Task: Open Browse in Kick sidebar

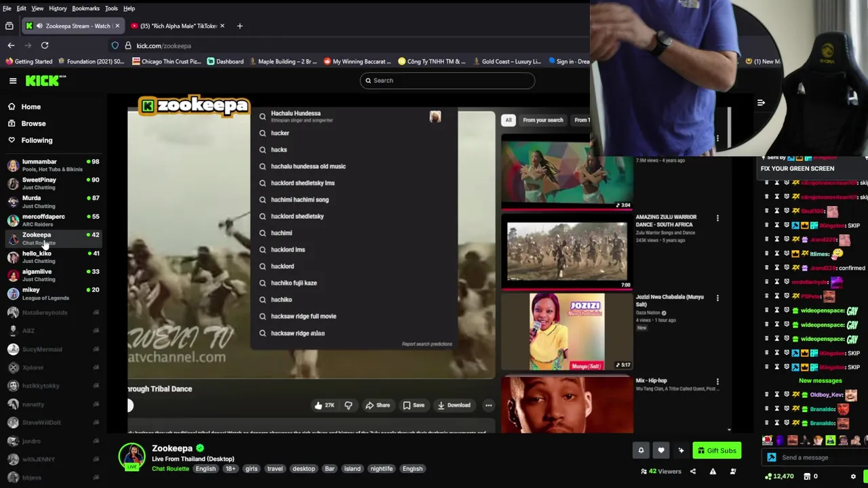Action: click(33, 123)
